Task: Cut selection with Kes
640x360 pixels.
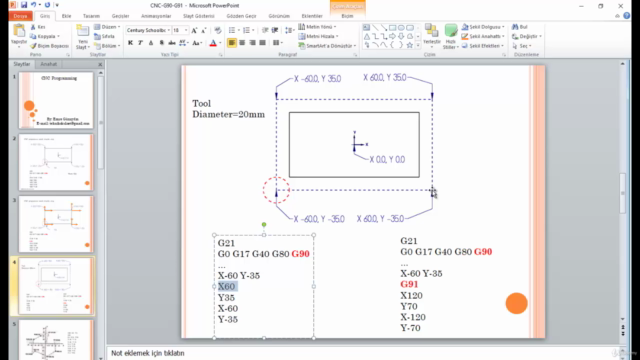Action: (38, 27)
